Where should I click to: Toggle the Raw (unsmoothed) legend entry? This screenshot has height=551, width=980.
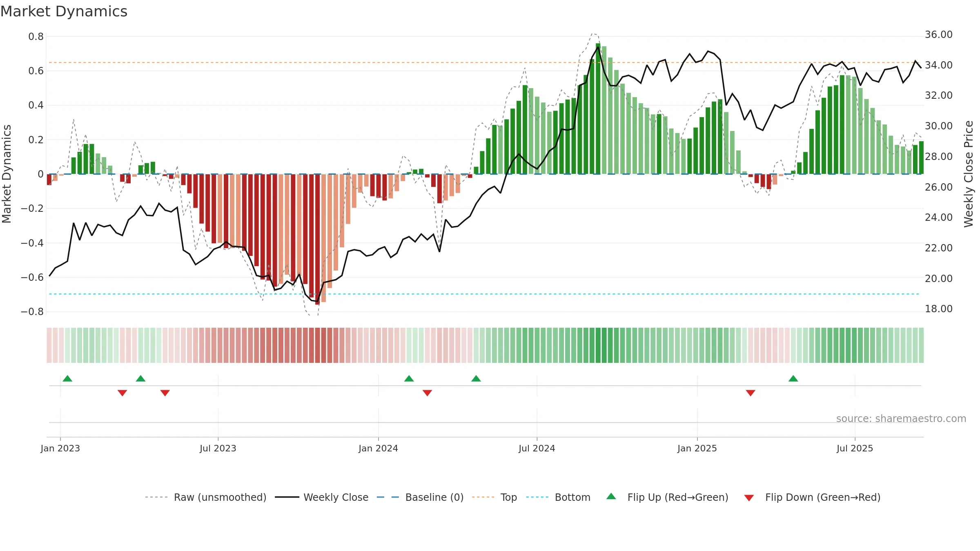coord(206,497)
